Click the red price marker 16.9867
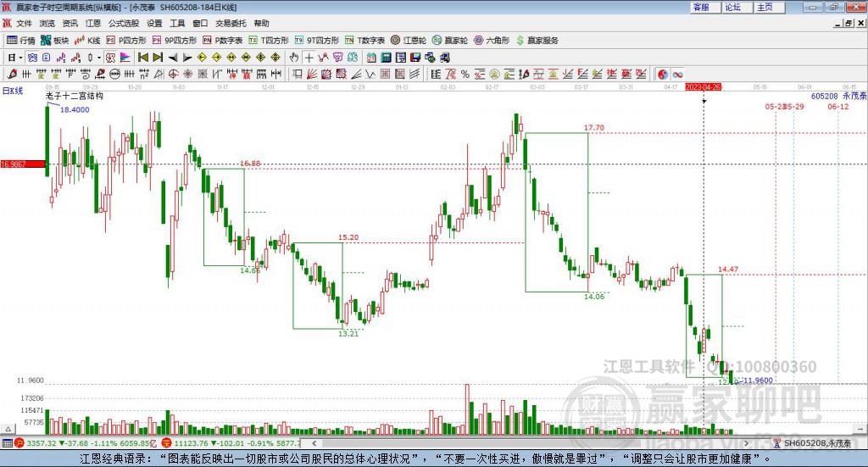 22,164
